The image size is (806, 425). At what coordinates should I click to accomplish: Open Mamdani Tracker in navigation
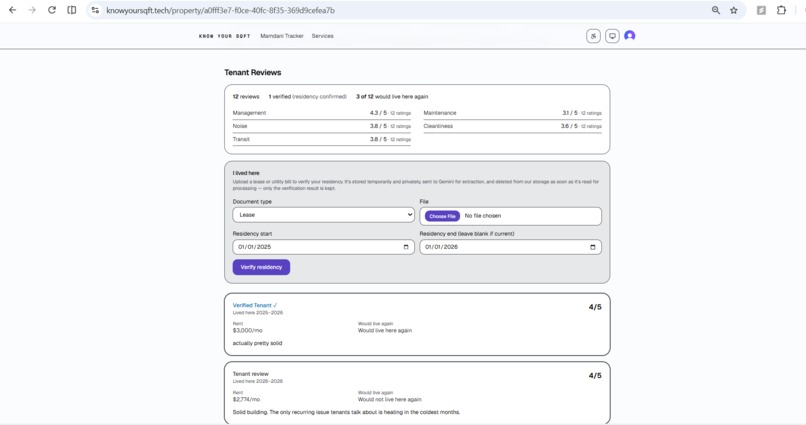coord(282,36)
